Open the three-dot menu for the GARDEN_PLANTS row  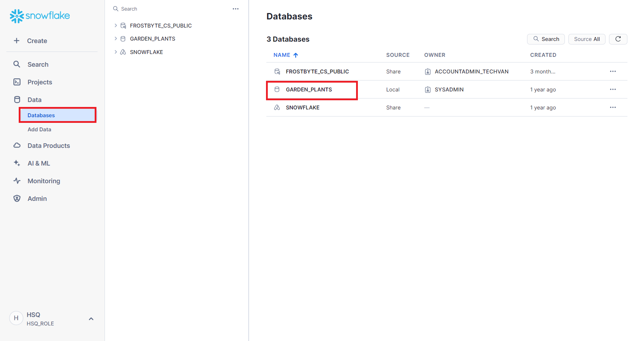point(613,89)
